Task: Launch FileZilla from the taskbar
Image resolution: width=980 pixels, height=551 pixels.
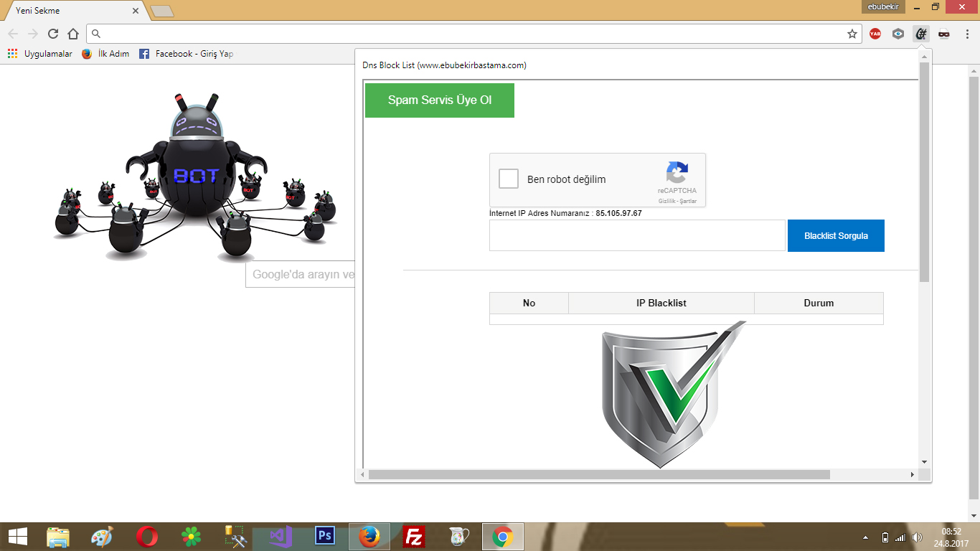Action: tap(414, 537)
